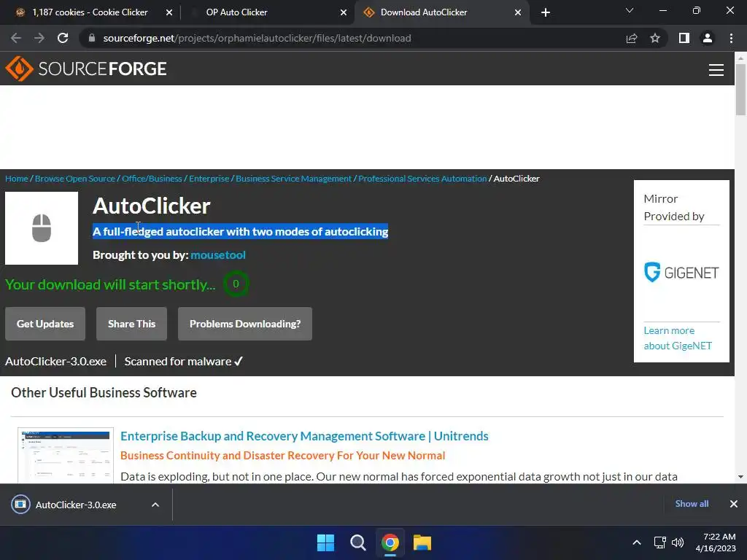Open Learn more about GigeNET link
Image resolution: width=747 pixels, height=560 pixels.
[x=678, y=338]
